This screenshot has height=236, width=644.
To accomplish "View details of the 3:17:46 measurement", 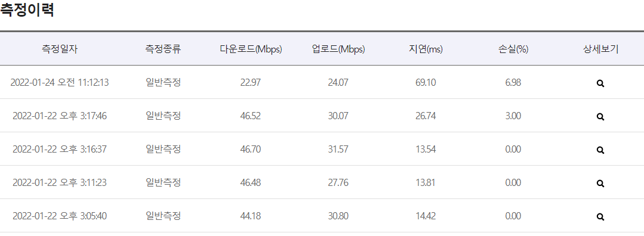I will (600, 117).
